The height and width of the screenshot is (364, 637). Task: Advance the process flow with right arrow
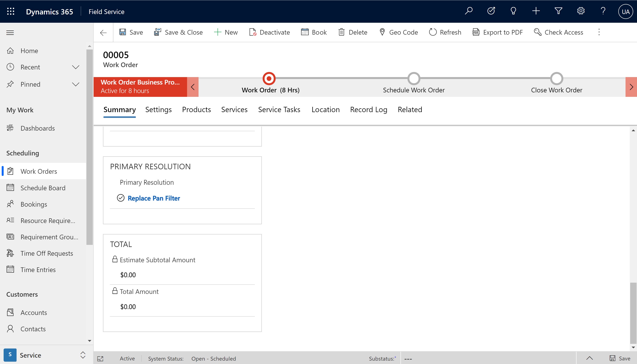pos(631,87)
